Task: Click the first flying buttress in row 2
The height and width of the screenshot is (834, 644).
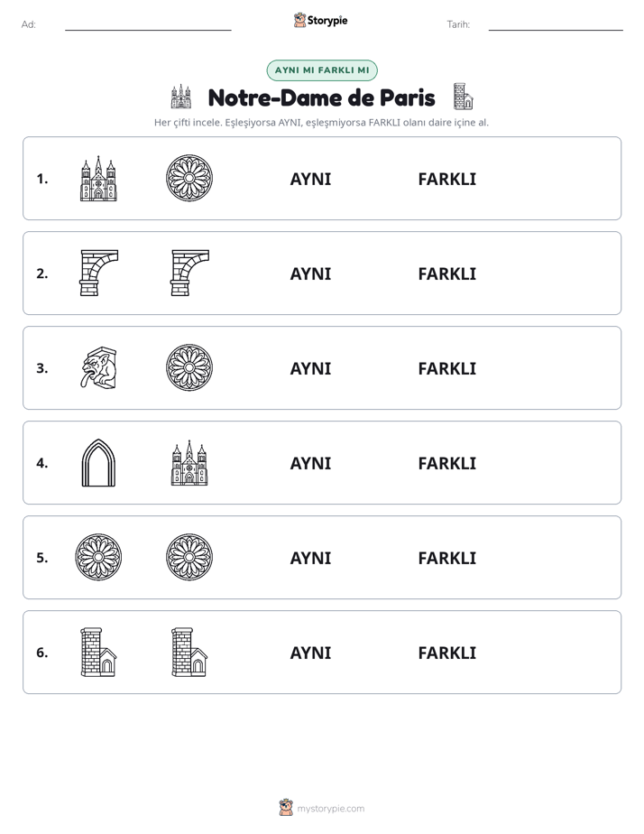Action: click(99, 273)
